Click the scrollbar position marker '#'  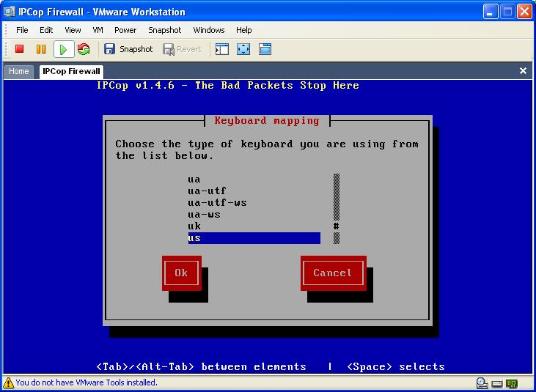click(x=337, y=226)
